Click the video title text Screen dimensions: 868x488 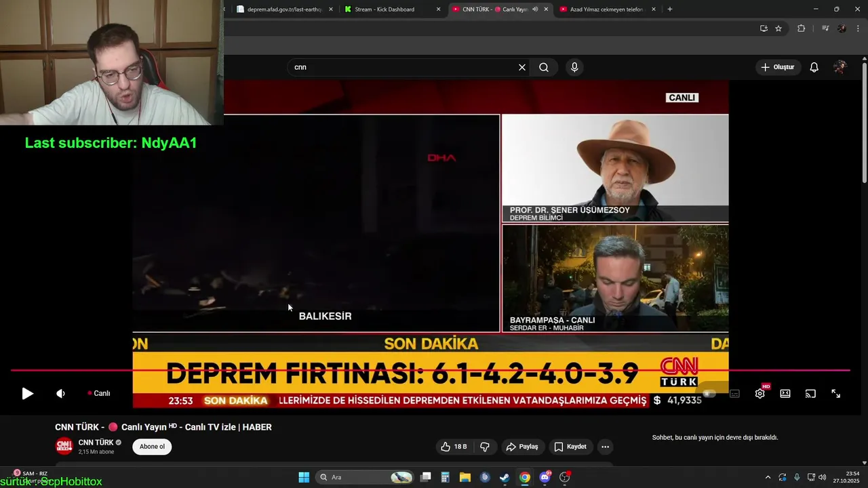coord(163,427)
